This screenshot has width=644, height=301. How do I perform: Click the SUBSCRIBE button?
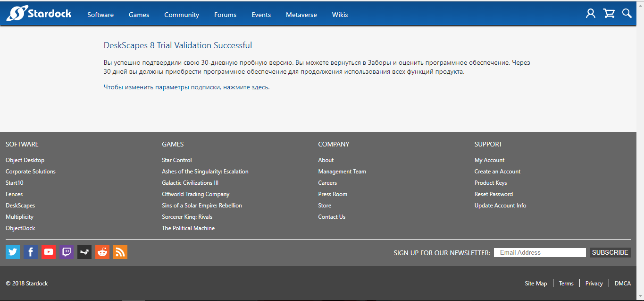(x=610, y=252)
